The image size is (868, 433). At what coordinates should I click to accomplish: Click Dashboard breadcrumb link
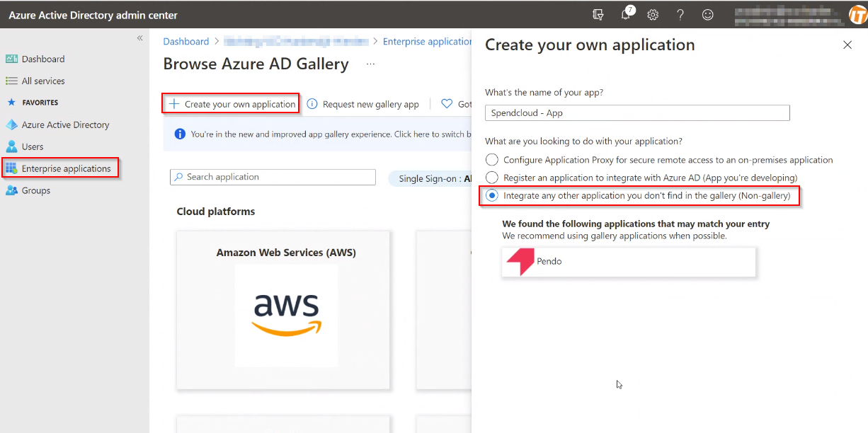pos(186,42)
